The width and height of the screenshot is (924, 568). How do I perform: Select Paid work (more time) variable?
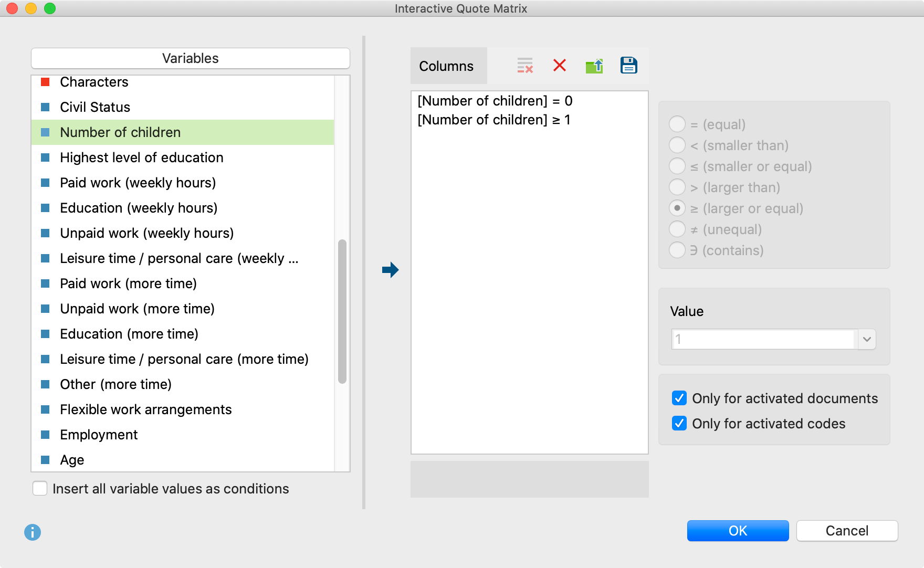click(x=183, y=283)
